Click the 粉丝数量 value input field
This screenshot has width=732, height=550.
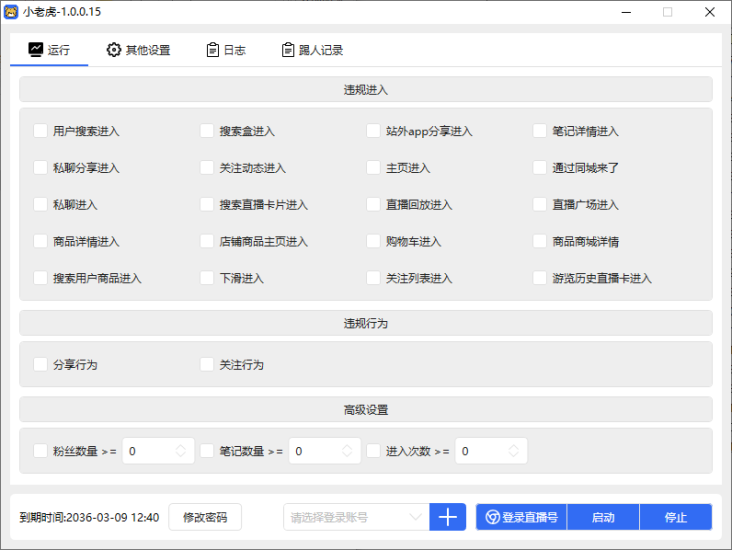tap(158, 451)
